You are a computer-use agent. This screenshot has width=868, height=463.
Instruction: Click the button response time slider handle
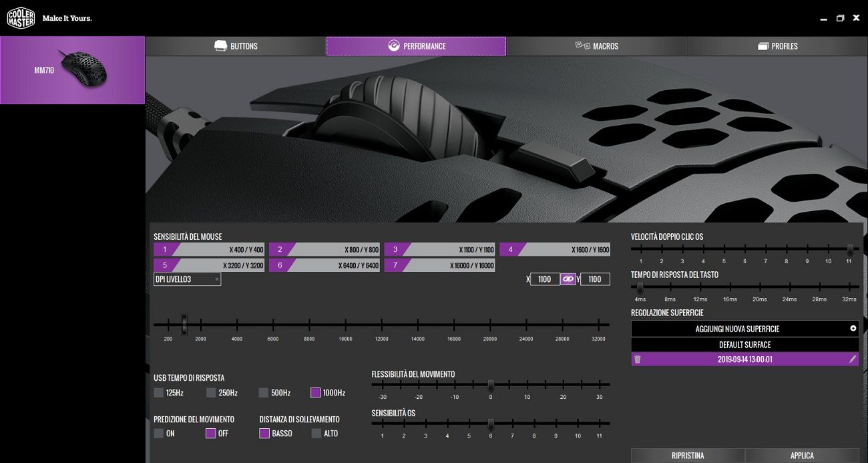[x=640, y=287]
